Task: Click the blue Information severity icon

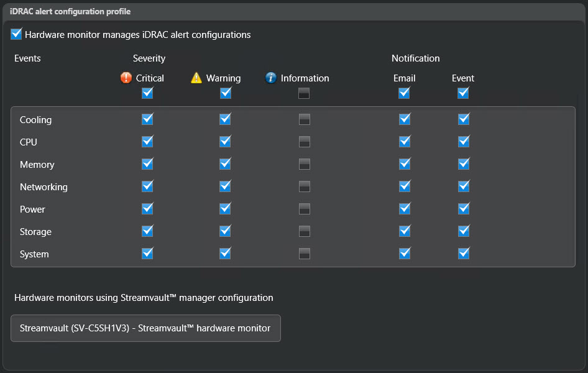Action: (271, 78)
